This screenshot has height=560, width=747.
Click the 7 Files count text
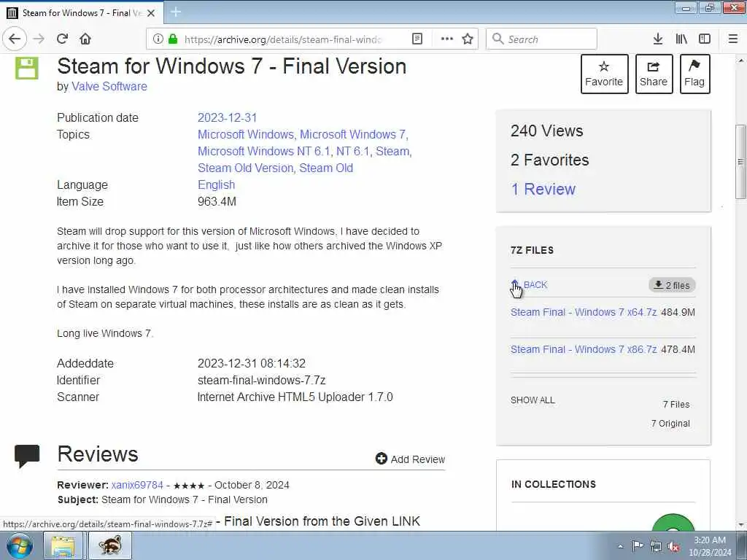point(676,404)
